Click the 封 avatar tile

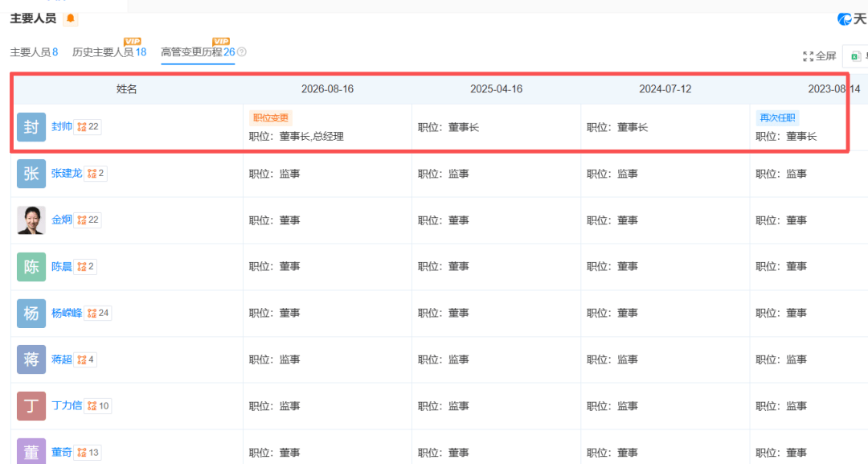(x=31, y=127)
